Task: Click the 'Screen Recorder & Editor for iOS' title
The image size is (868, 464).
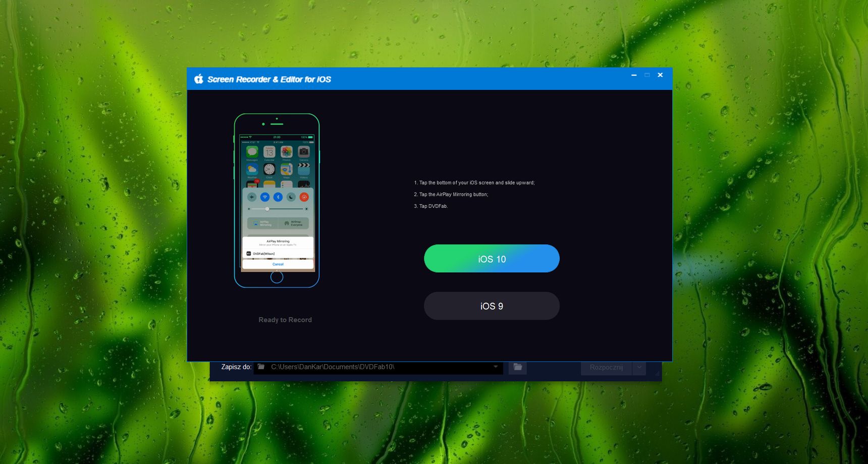Action: pyautogui.click(x=269, y=79)
